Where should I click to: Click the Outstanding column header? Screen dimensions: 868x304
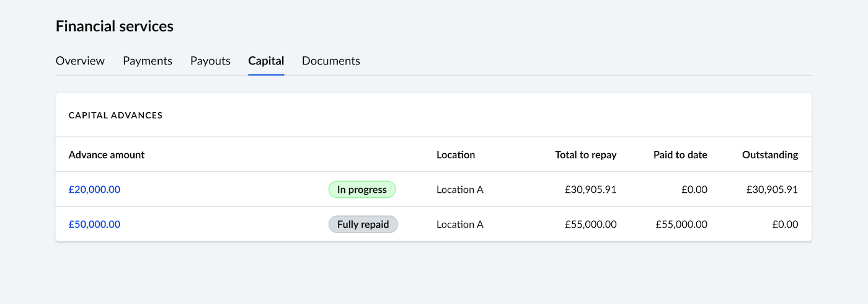pyautogui.click(x=770, y=155)
